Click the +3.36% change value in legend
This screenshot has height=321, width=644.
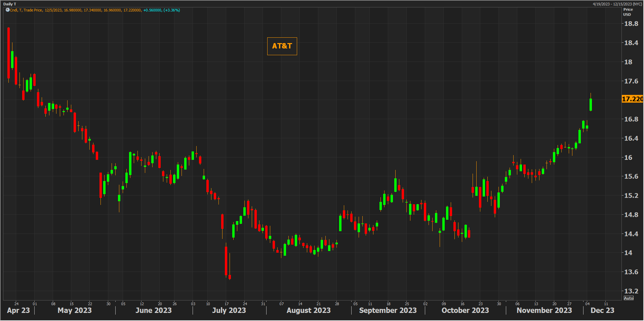[172, 10]
